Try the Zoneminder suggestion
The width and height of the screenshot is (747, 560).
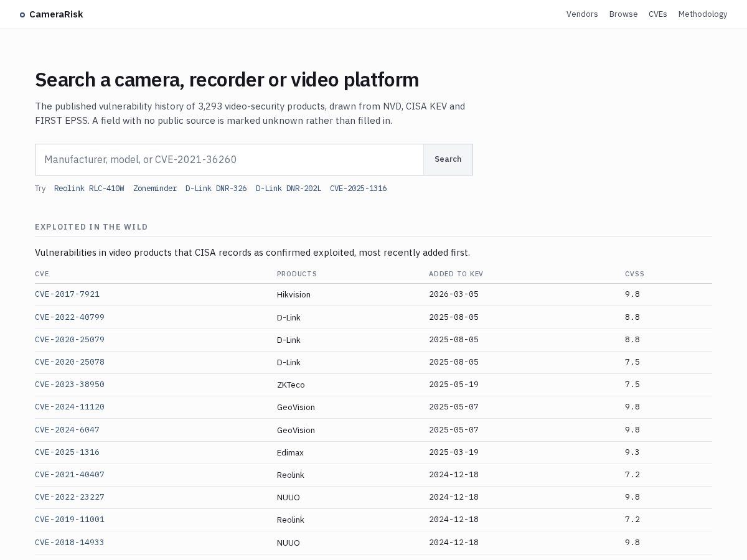coord(155,189)
